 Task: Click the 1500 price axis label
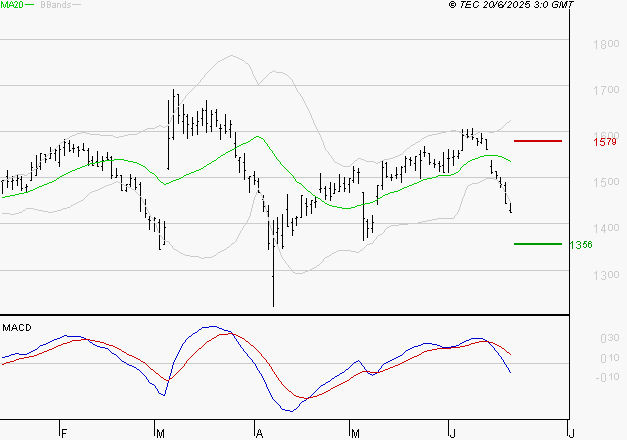click(606, 182)
